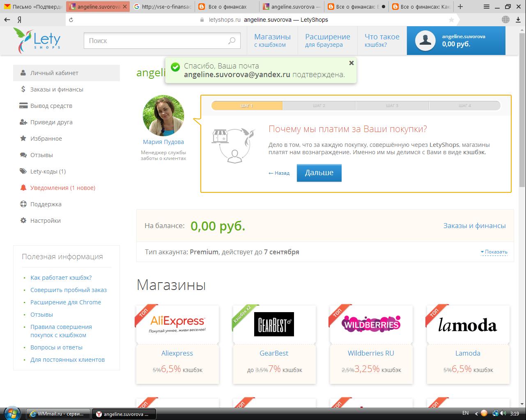Click Мария Пудова manager photo
This screenshot has width=526, height=420.
point(163,116)
